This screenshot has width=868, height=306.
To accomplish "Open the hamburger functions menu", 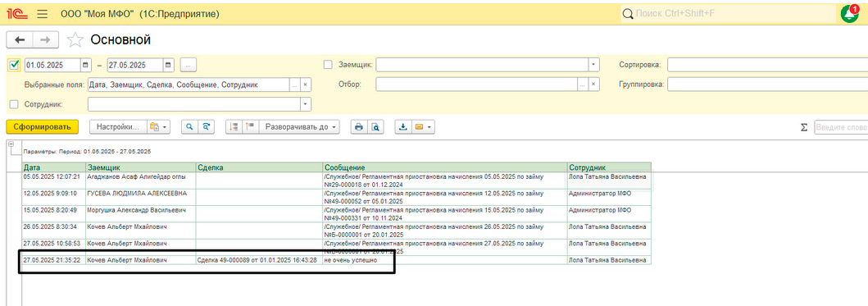I will (42, 15).
